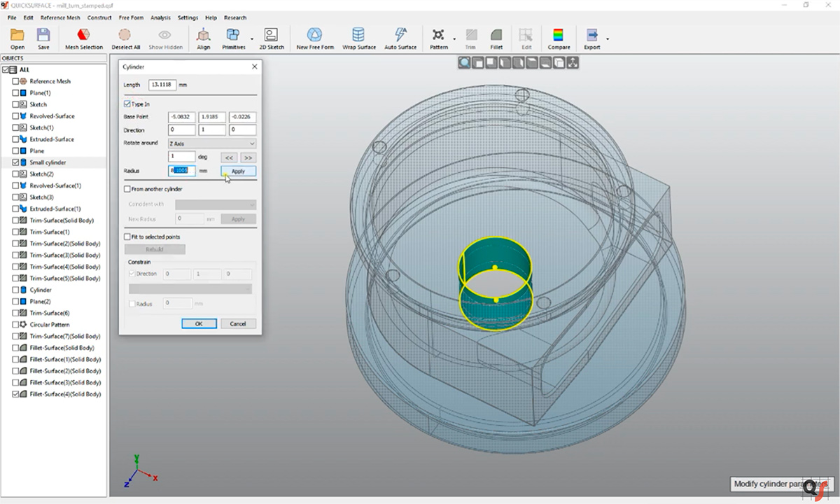Viewport: 840px width, 504px height.
Task: Click the rotate backward << button
Action: click(x=229, y=157)
